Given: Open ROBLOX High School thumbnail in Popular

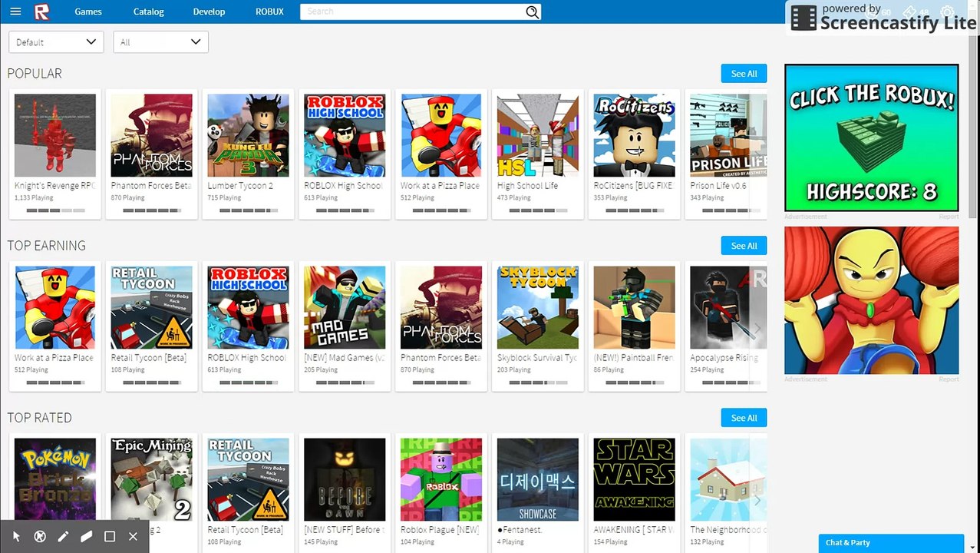Looking at the screenshot, I should click(x=345, y=135).
